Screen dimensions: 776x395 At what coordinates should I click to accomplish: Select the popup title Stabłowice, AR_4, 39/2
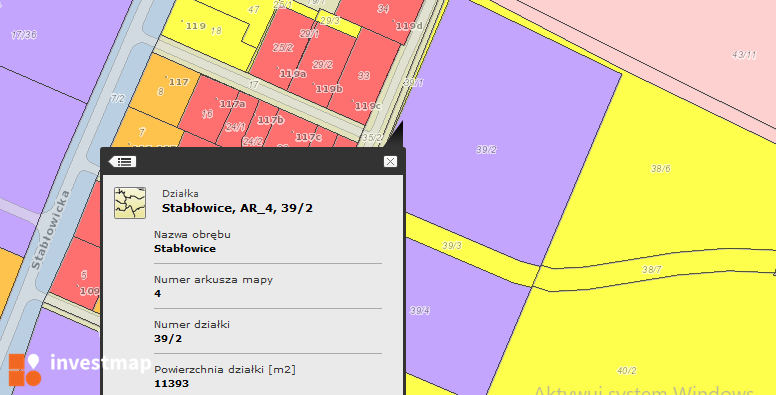237,208
